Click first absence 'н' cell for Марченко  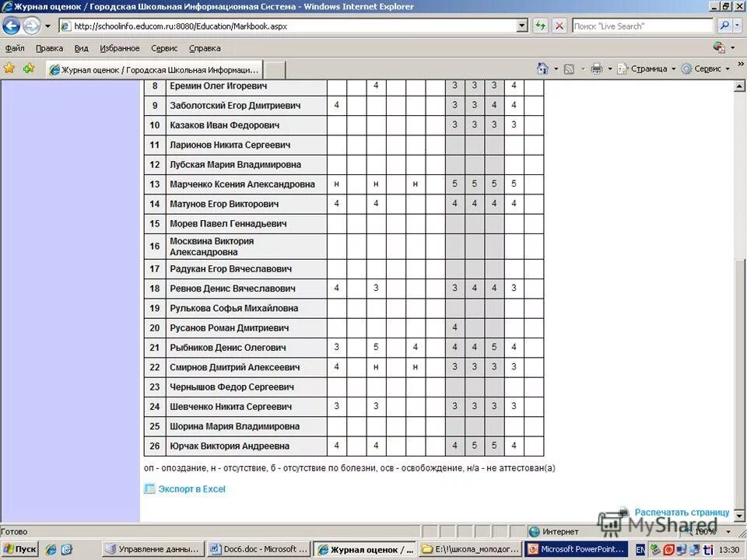point(337,184)
